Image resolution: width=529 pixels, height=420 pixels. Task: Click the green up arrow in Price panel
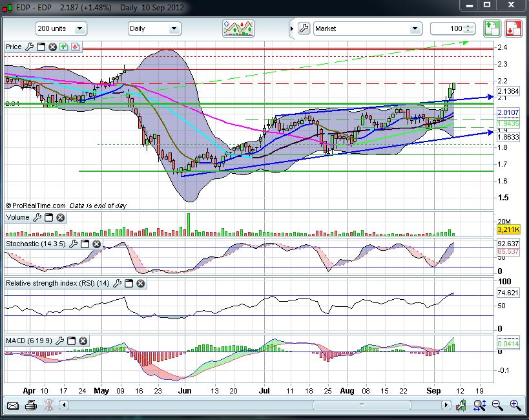pos(64,47)
